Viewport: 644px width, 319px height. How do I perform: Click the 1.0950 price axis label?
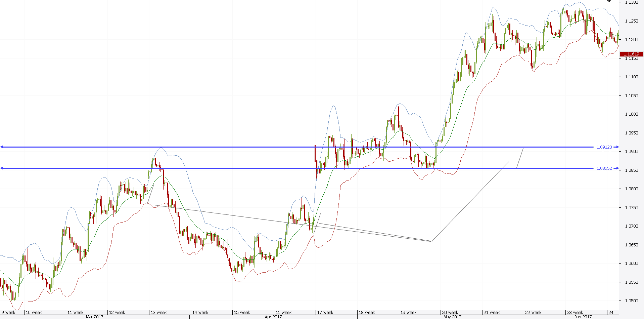pos(631,133)
